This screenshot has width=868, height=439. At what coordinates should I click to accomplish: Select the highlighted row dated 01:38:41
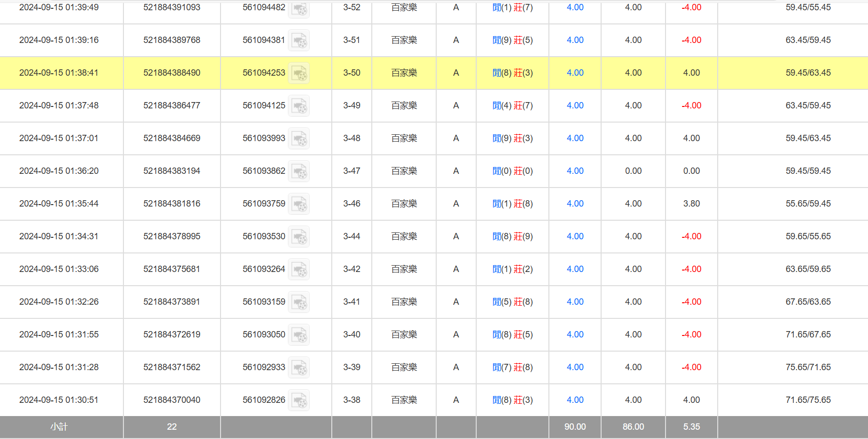coord(59,73)
